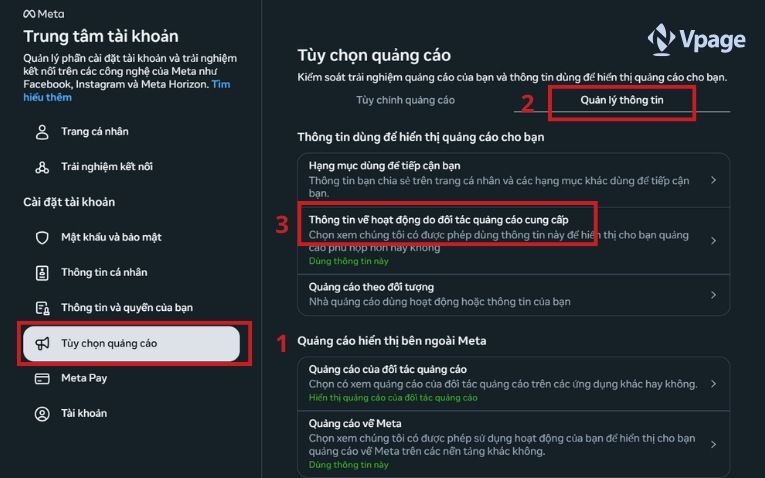The image size is (765, 478).
Task: Click the Trải nghiệm kết nối icon
Action: [x=42, y=167]
